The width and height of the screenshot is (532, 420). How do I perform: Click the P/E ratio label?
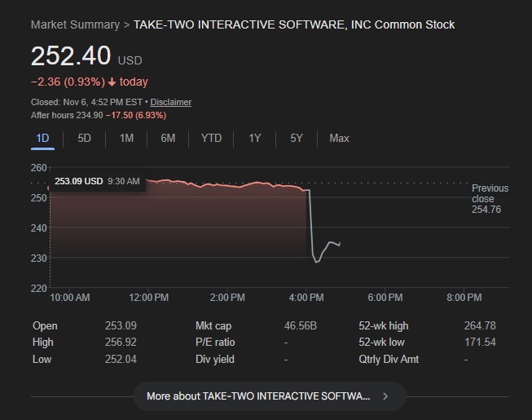tap(215, 342)
